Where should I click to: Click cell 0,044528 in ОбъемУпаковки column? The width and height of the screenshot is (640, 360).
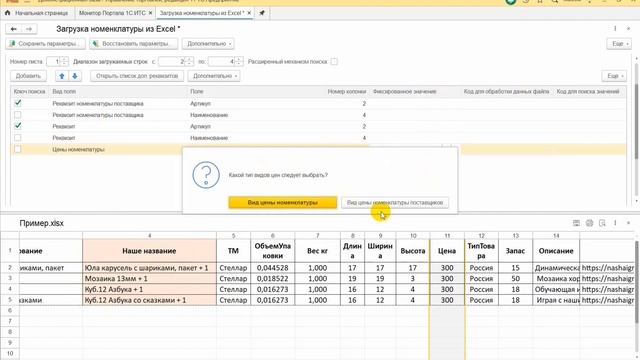(273, 268)
